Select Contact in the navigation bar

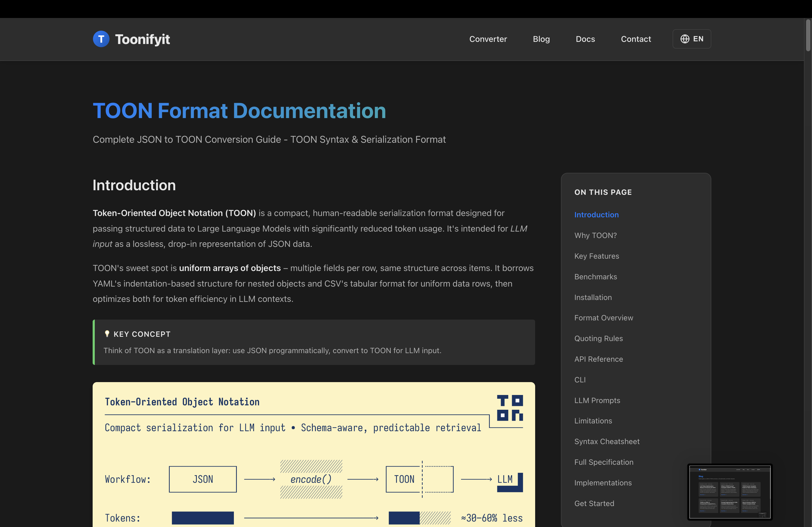(x=636, y=39)
